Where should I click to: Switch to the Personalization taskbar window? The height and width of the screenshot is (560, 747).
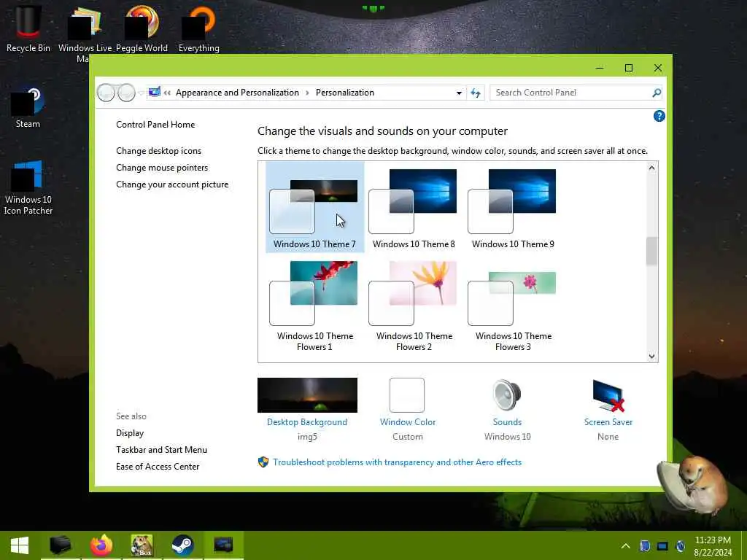pos(223,545)
